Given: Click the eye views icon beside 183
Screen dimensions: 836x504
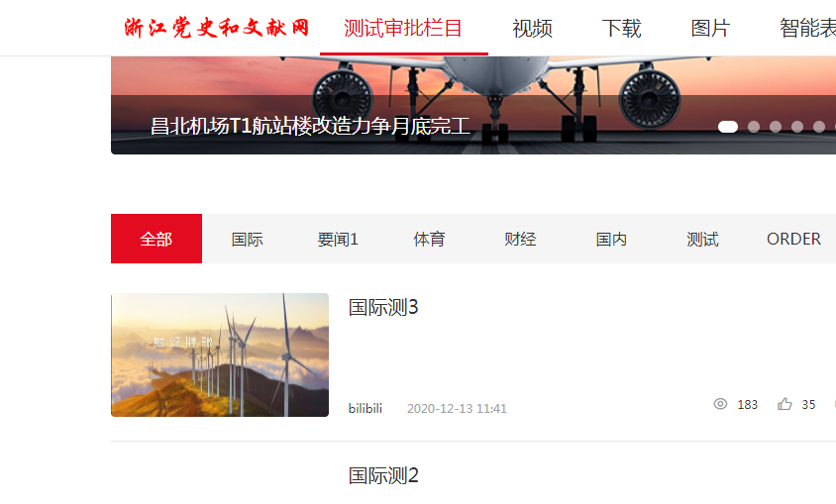Looking at the screenshot, I should 720,404.
